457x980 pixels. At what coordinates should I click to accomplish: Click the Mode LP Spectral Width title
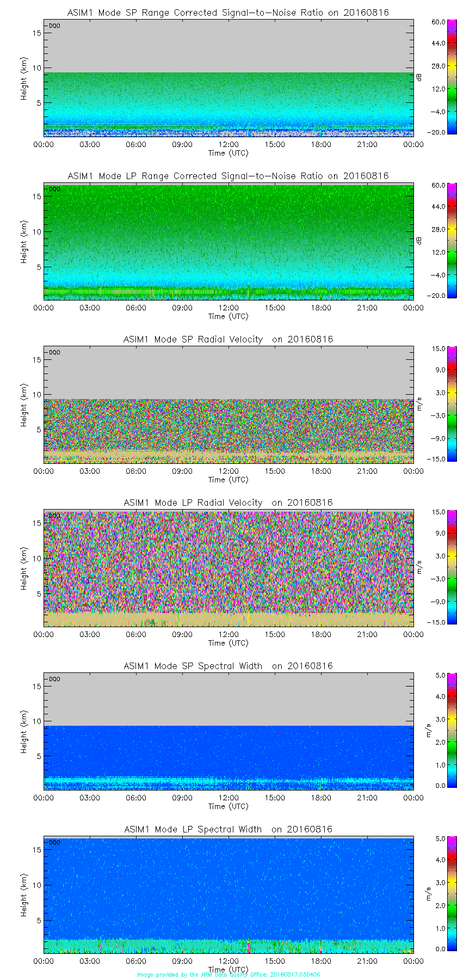tap(228, 829)
